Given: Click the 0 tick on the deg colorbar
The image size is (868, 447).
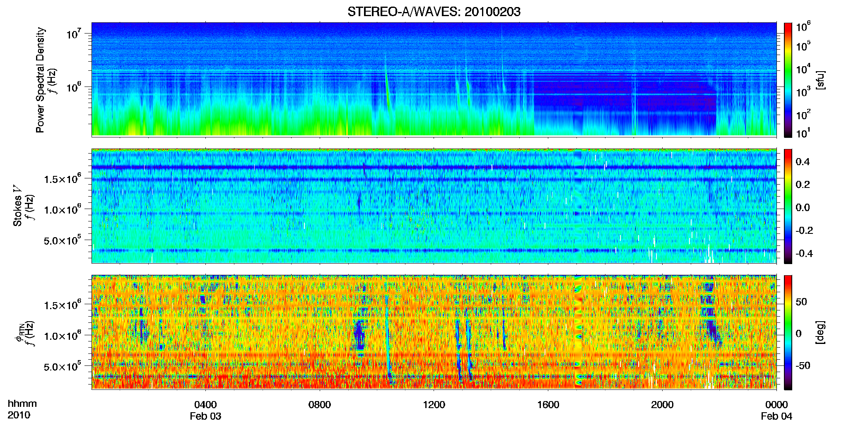Looking at the screenshot, I should coord(799,334).
